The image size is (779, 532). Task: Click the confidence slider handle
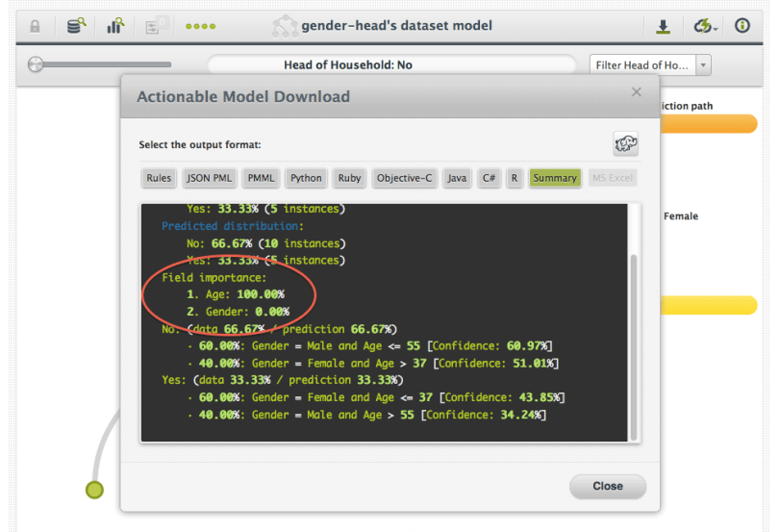pyautogui.click(x=37, y=65)
